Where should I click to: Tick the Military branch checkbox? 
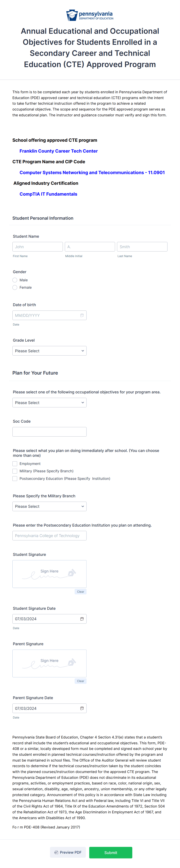tap(15, 471)
